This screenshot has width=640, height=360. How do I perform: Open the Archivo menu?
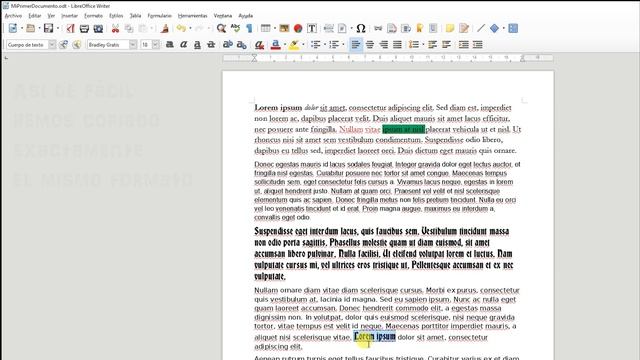13,16
